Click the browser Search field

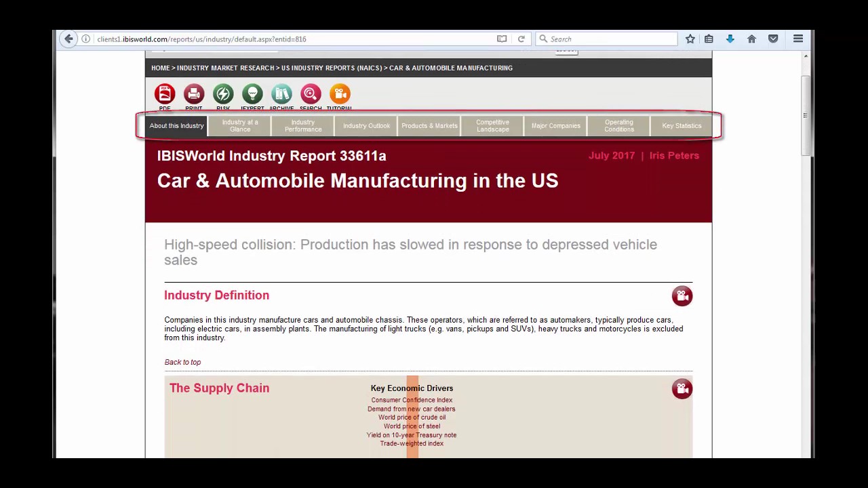tap(607, 39)
